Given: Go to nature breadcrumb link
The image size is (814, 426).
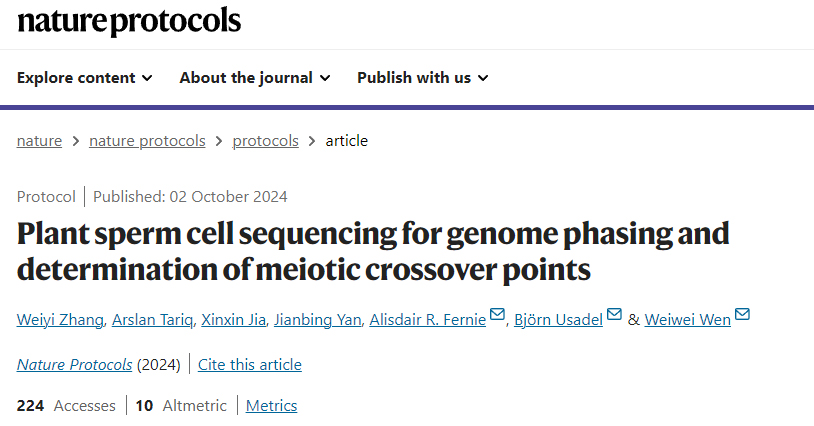Looking at the screenshot, I should [39, 141].
